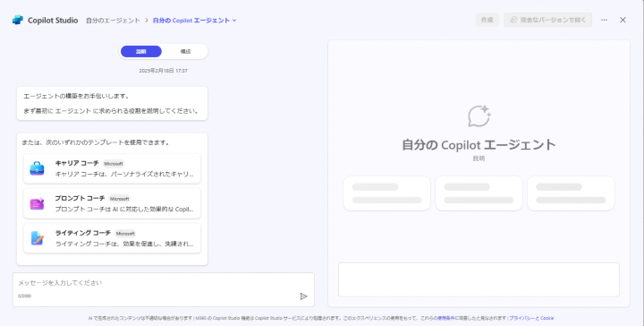Select the プロンプト コーチ template card
This screenshot has height=326, width=644.
112,203
